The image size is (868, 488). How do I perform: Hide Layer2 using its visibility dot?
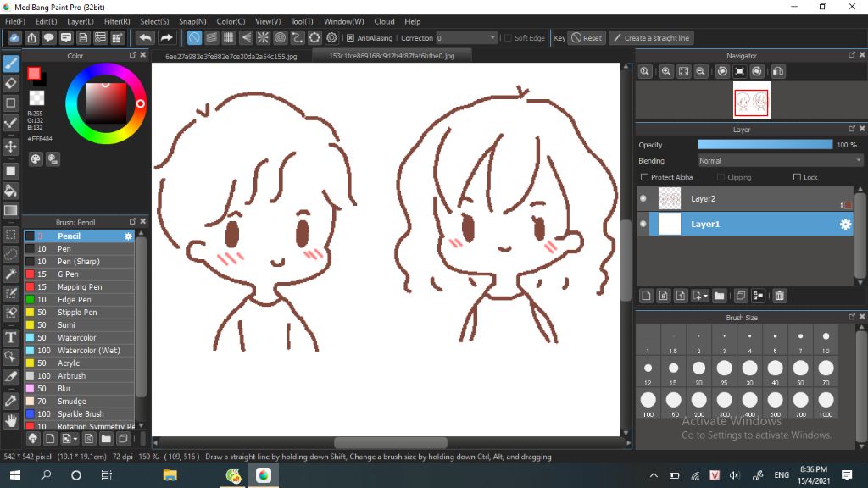pyautogui.click(x=643, y=198)
